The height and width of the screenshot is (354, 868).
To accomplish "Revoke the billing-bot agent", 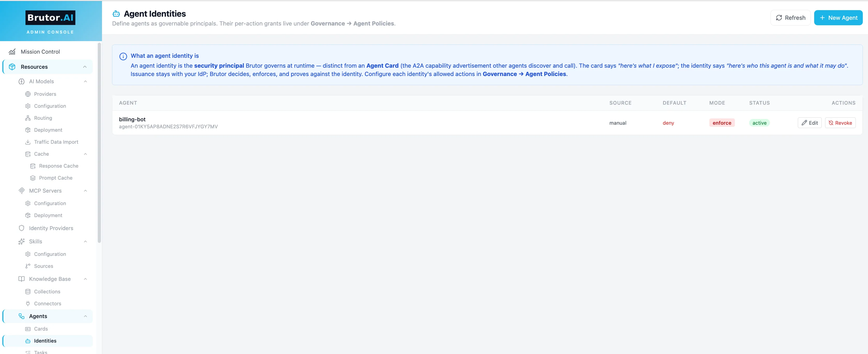I will click(x=840, y=123).
